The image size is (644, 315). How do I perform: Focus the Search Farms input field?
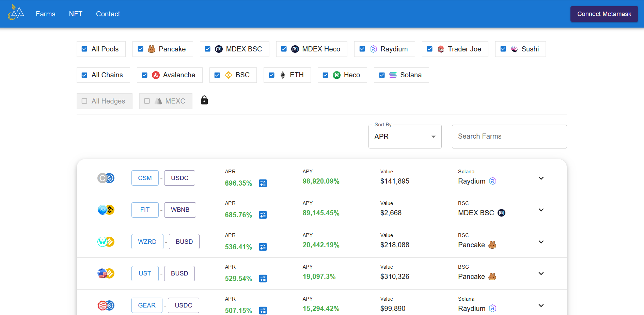click(509, 137)
